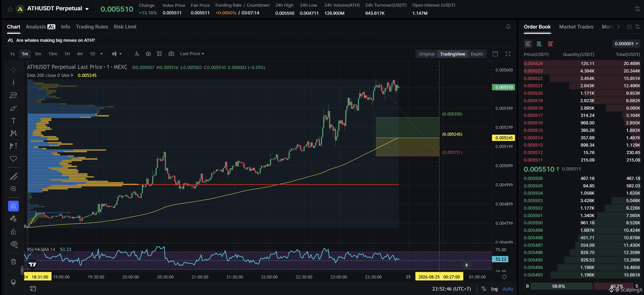
Task: Switch chart view to Depth
Action: click(476, 54)
